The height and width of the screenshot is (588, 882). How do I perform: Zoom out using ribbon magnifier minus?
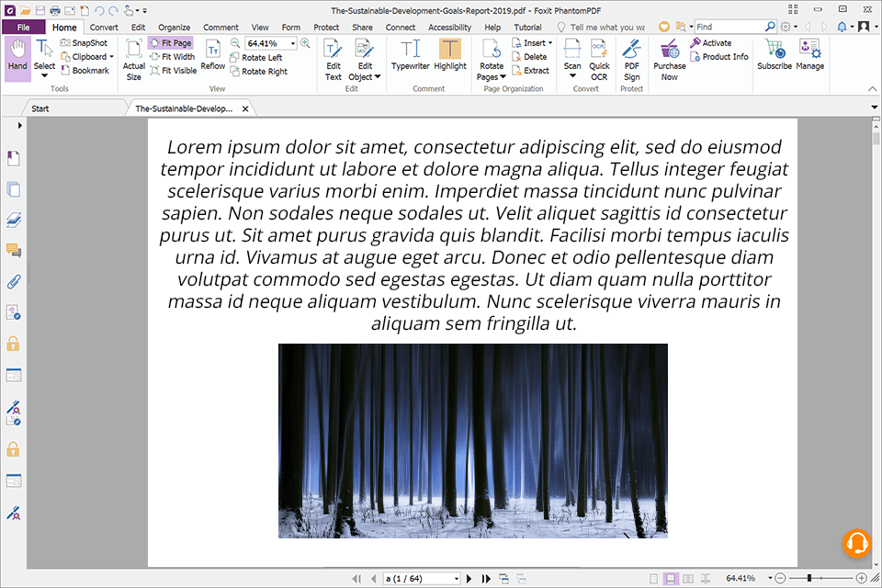click(235, 43)
